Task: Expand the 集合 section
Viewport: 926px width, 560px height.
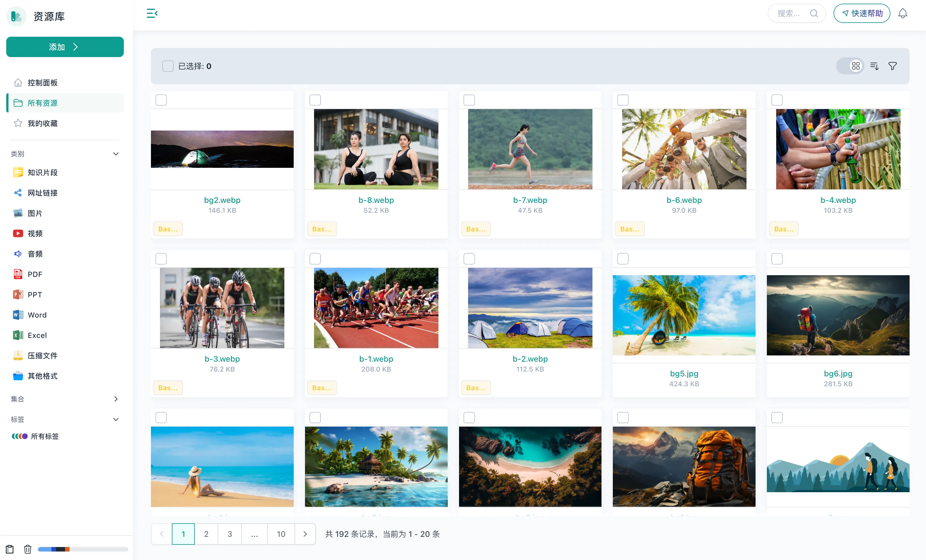Action: pyautogui.click(x=116, y=399)
